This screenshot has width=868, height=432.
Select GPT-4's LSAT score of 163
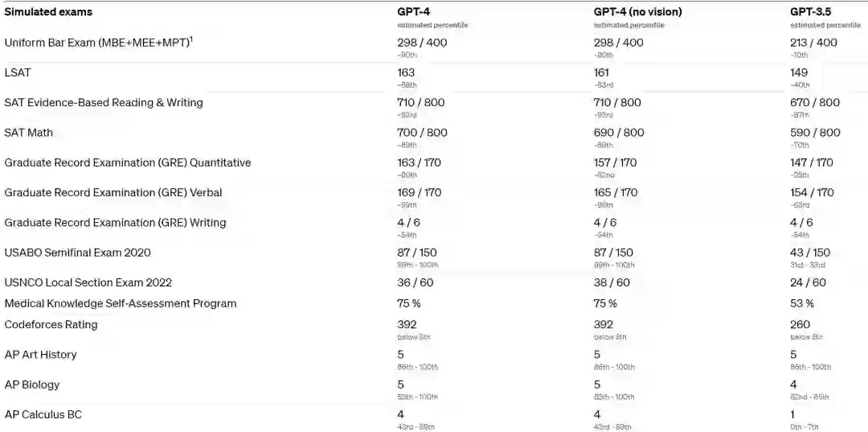406,72
